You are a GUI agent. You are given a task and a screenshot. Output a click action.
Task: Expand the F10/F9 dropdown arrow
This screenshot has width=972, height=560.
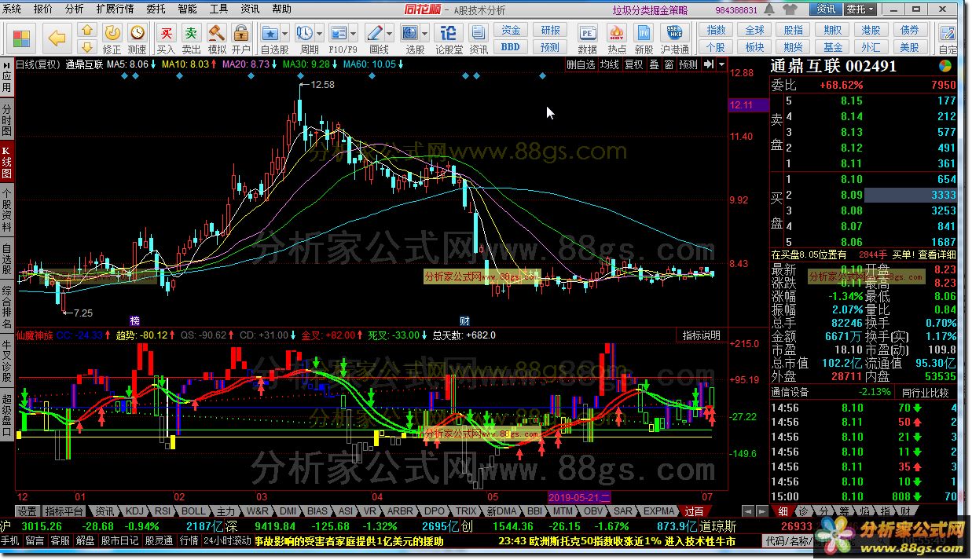[352, 34]
